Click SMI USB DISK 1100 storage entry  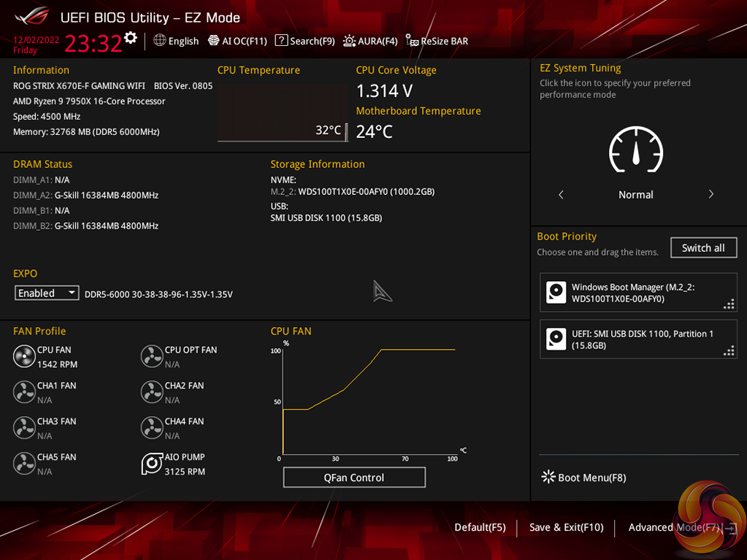coord(326,218)
